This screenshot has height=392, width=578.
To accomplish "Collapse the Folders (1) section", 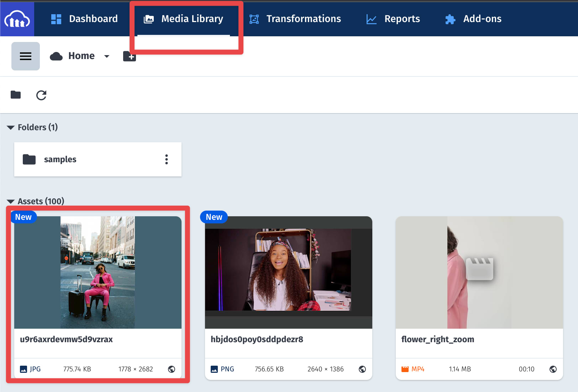I will (11, 127).
